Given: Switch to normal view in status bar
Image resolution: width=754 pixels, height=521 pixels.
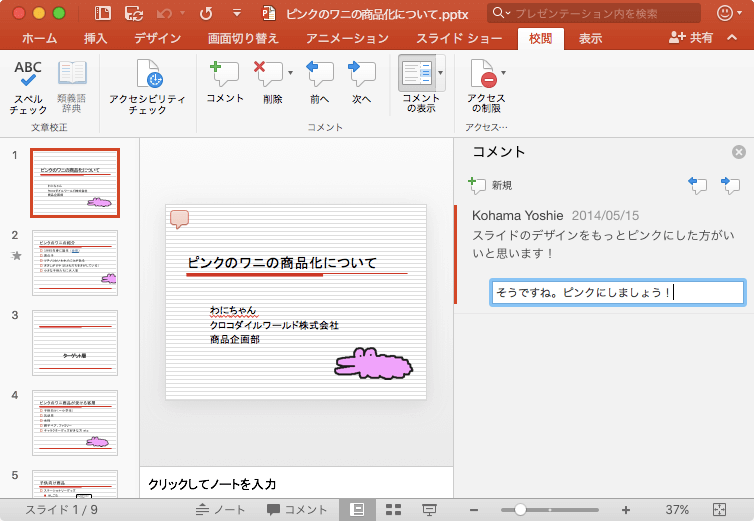Looking at the screenshot, I should (357, 509).
